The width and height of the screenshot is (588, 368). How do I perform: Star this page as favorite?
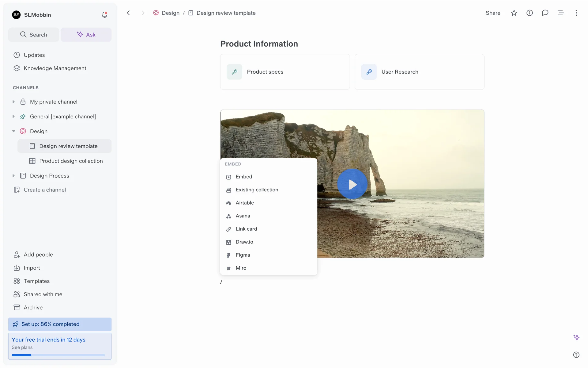click(514, 13)
